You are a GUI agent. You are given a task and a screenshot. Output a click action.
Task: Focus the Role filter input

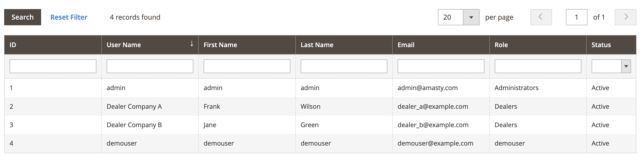[x=538, y=66]
